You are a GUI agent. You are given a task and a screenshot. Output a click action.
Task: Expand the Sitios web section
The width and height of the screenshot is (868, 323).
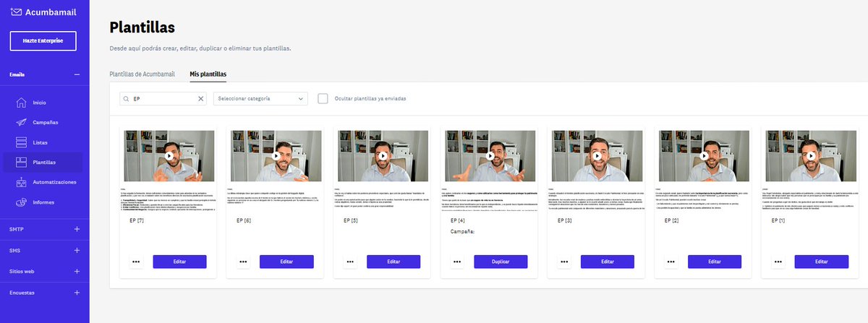point(77,272)
